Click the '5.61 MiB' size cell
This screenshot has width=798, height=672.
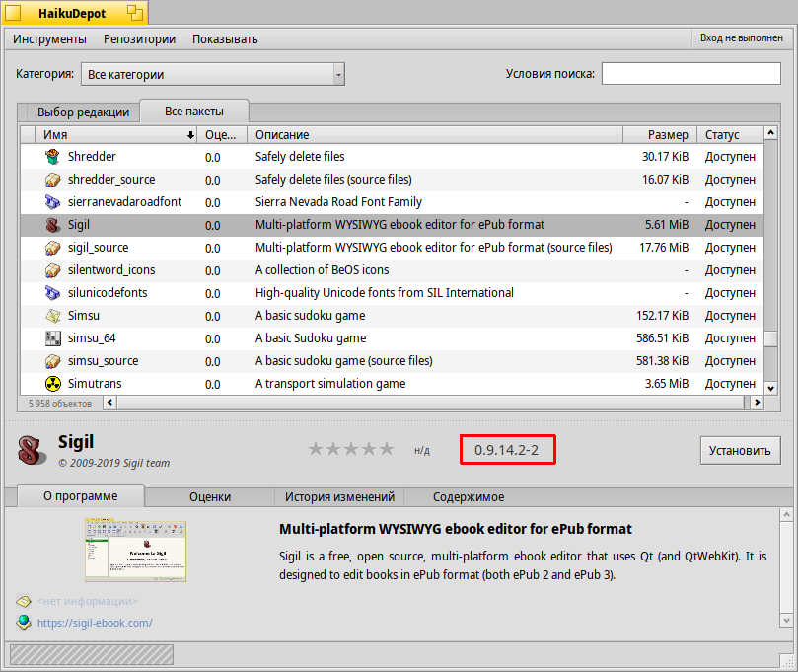(x=667, y=225)
